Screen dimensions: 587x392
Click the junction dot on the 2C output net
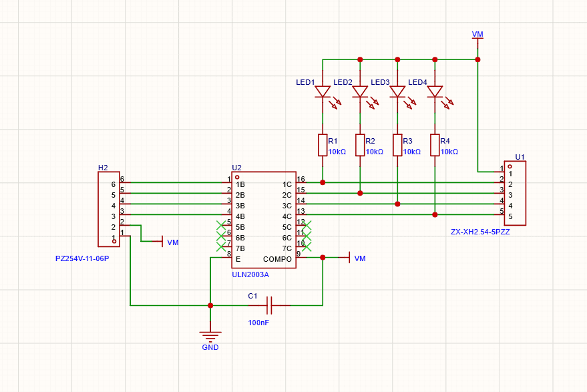[360, 193]
